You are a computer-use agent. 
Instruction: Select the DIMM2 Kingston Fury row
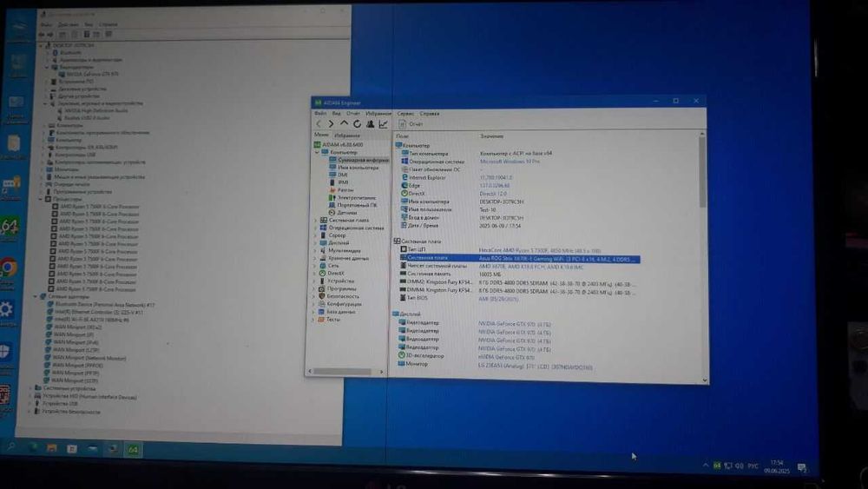point(517,282)
